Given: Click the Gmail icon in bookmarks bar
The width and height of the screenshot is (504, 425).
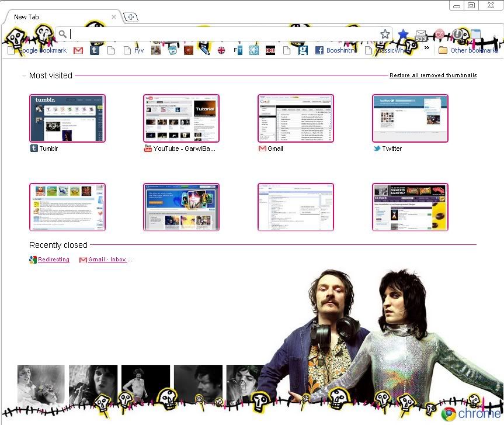Looking at the screenshot, I should click(x=78, y=50).
